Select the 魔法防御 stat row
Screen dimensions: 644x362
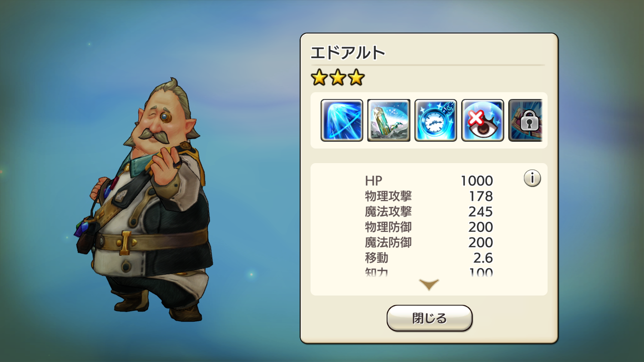[429, 243]
